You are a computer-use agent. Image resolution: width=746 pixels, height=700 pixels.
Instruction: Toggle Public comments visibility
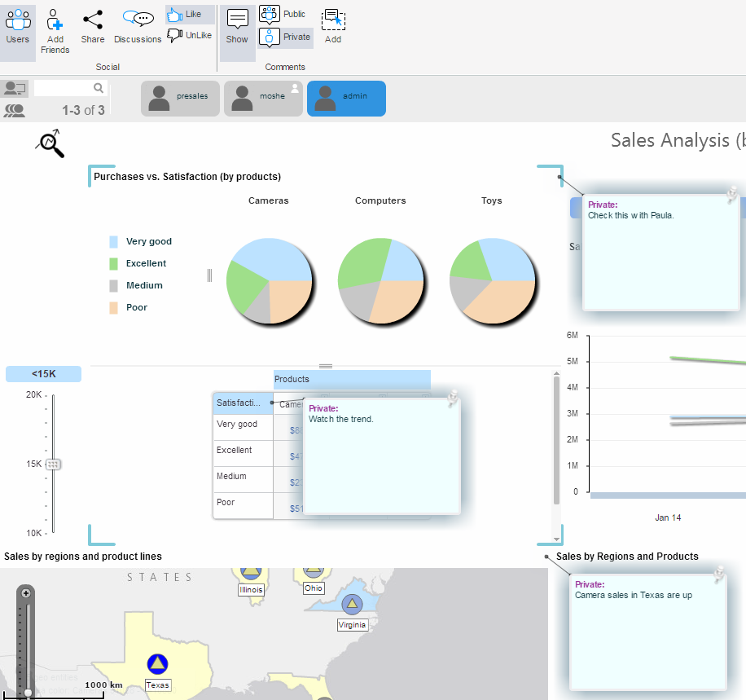pos(284,14)
